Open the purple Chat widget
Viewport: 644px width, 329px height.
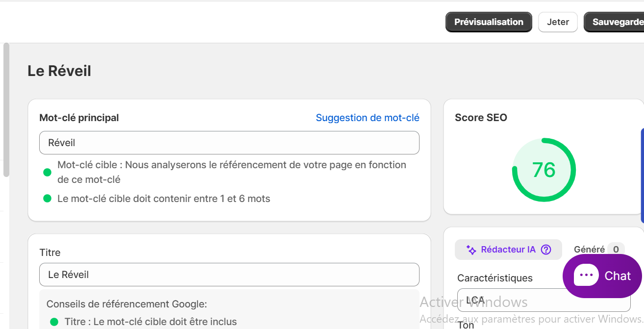coord(602,276)
